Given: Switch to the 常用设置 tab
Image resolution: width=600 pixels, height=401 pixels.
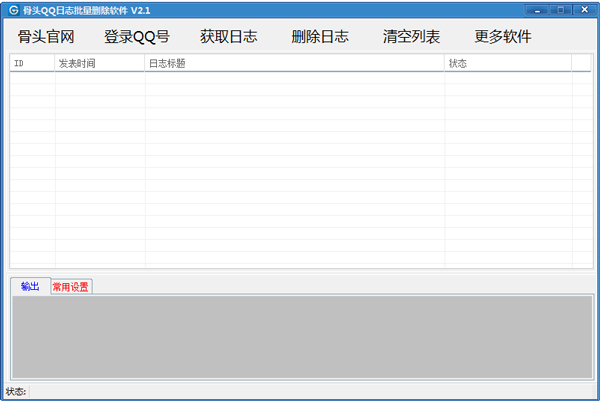Looking at the screenshot, I should tap(71, 287).
